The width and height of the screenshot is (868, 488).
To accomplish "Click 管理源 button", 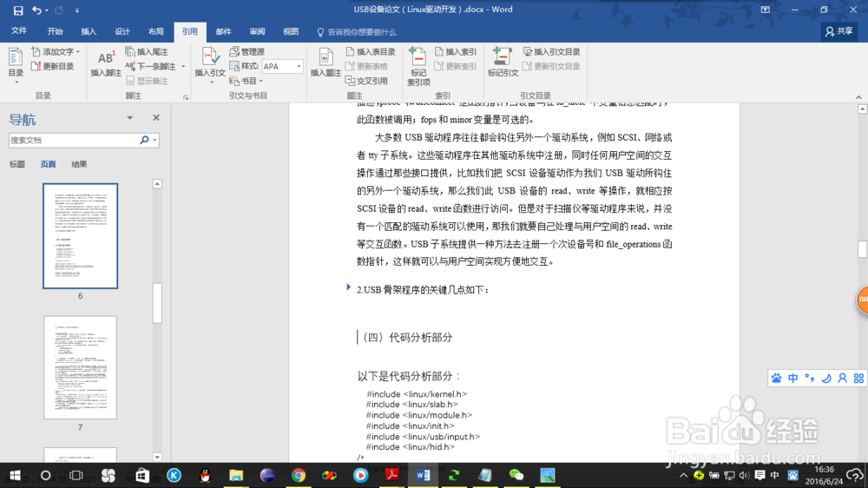I will coord(247,51).
